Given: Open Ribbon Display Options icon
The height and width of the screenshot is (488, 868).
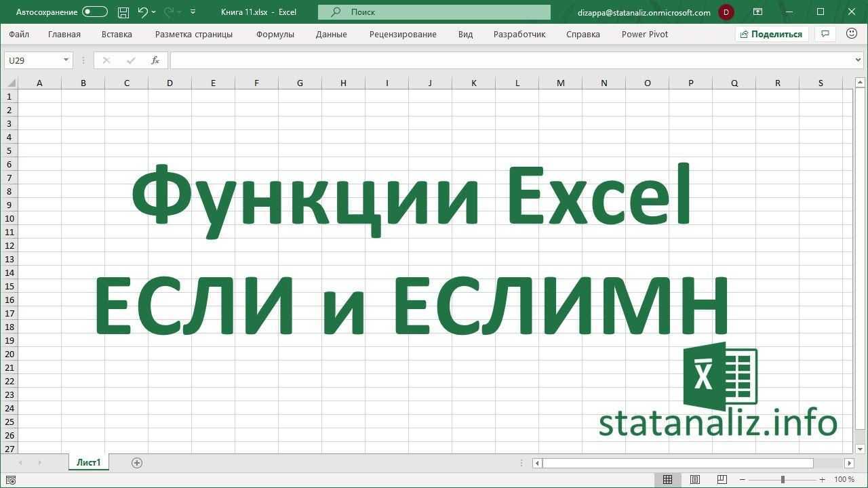Looking at the screenshot, I should pyautogui.click(x=757, y=12).
